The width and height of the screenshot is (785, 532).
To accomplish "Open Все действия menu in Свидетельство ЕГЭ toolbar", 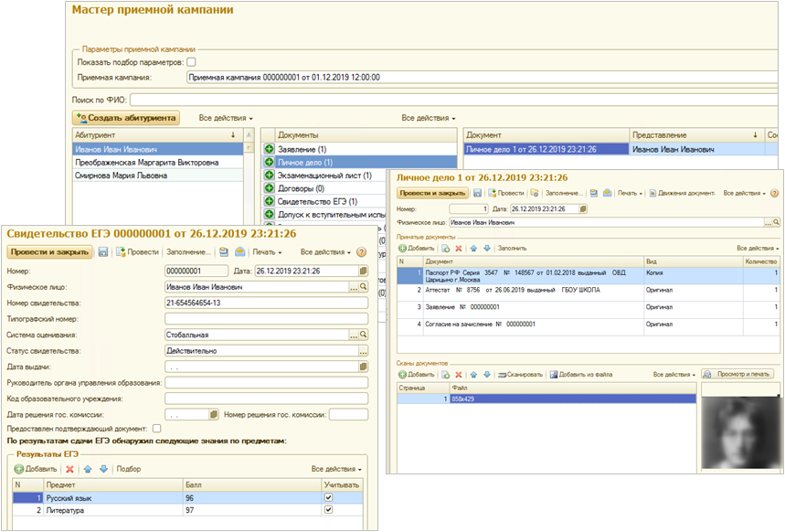I will [325, 252].
